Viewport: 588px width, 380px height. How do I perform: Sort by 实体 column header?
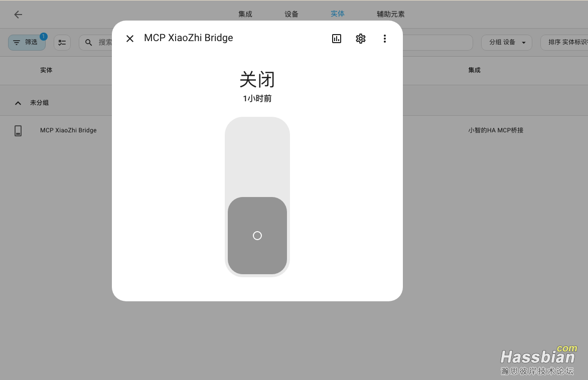coord(46,70)
